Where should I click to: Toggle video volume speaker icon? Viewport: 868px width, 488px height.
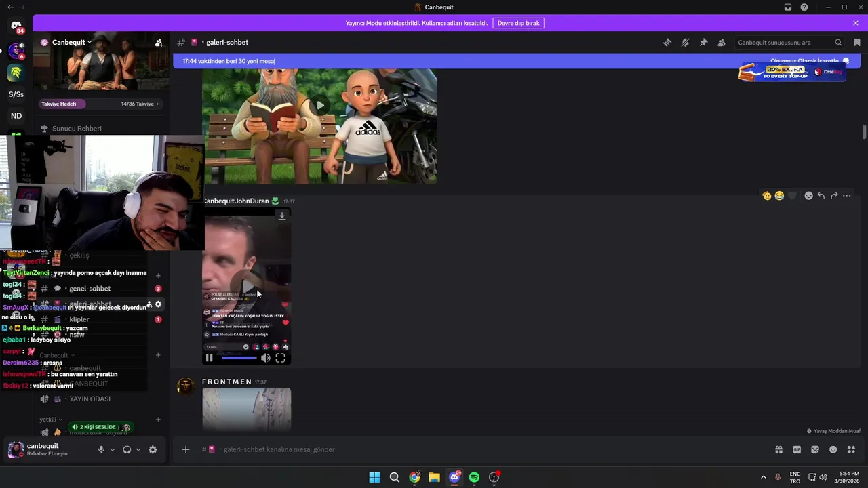pos(266,358)
